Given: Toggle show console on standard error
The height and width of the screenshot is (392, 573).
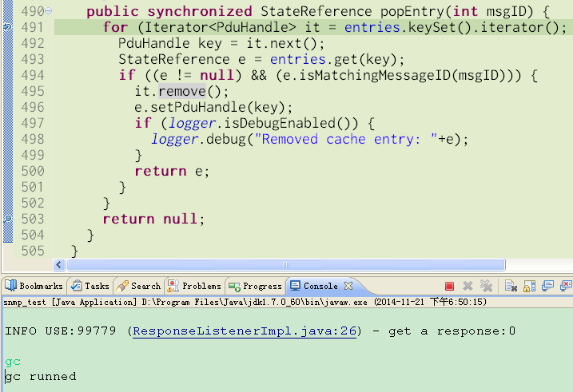Looking at the screenshot, I should (566, 286).
